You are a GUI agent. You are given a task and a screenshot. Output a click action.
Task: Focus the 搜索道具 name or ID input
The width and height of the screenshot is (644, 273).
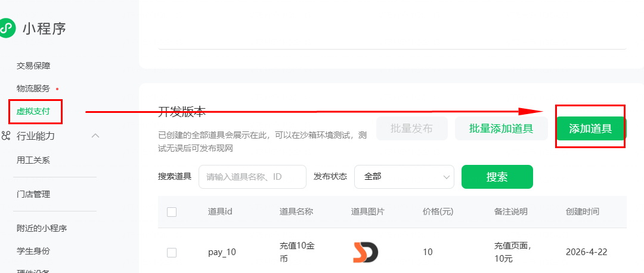tap(252, 177)
